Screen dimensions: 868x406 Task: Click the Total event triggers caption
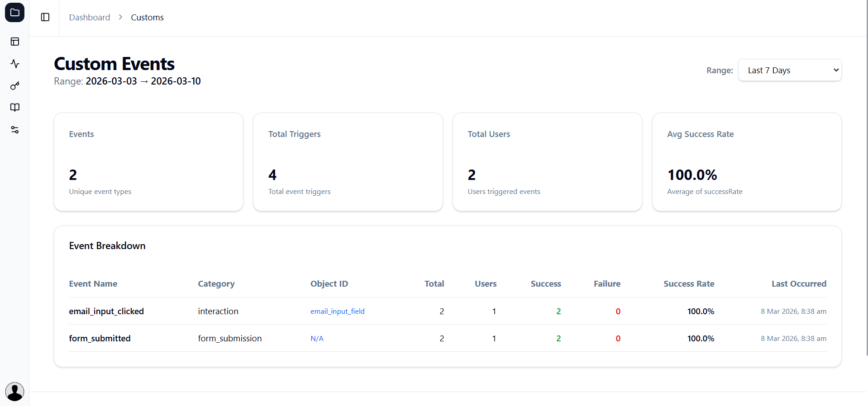pos(300,191)
